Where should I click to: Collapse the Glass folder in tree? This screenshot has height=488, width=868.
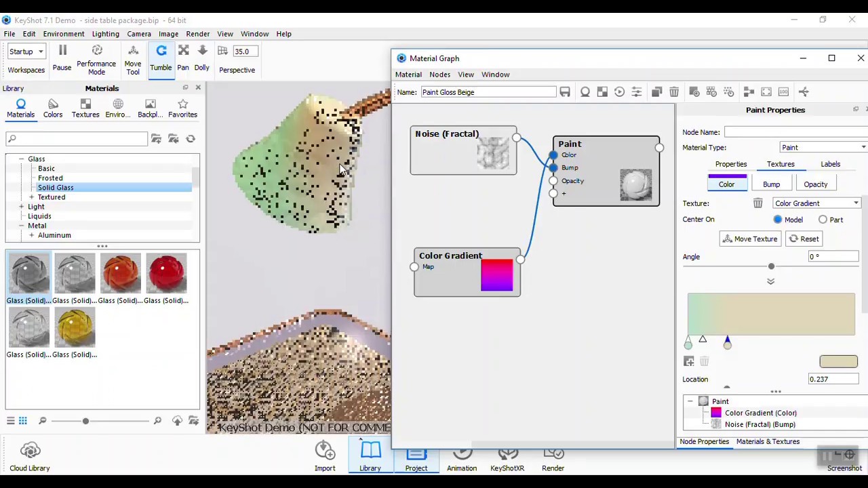(x=21, y=159)
